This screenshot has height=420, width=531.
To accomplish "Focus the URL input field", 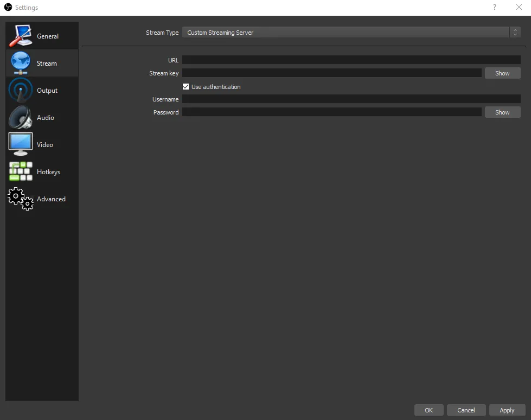I will (351, 60).
